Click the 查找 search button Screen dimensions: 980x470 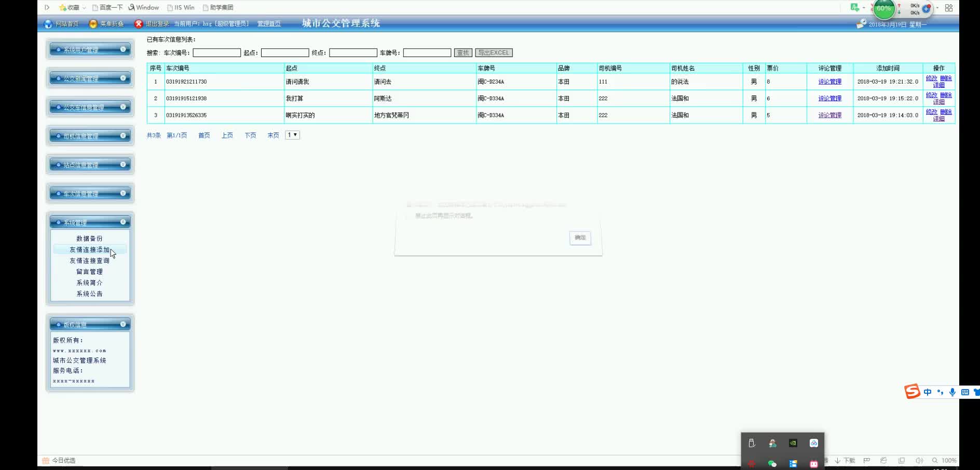[x=463, y=52]
